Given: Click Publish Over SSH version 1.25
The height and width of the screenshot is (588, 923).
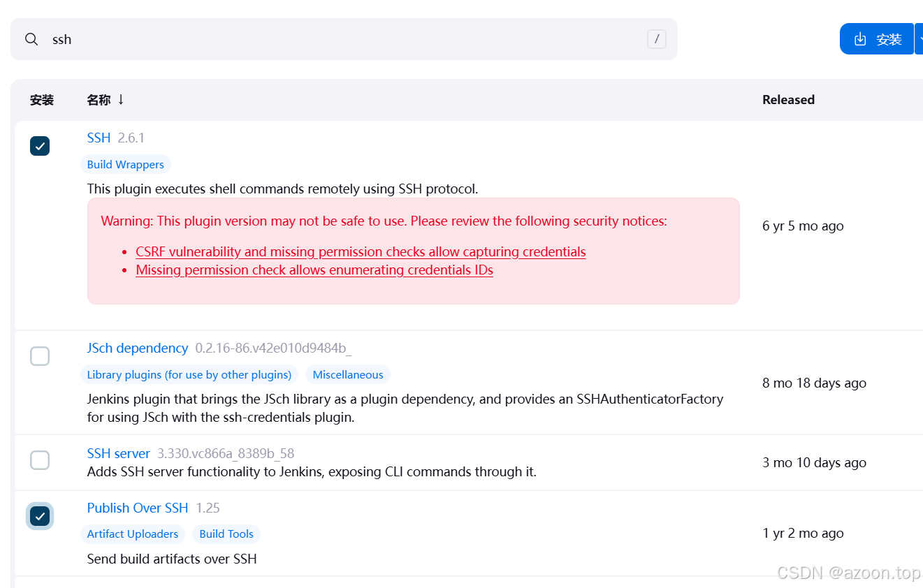Looking at the screenshot, I should pos(208,508).
